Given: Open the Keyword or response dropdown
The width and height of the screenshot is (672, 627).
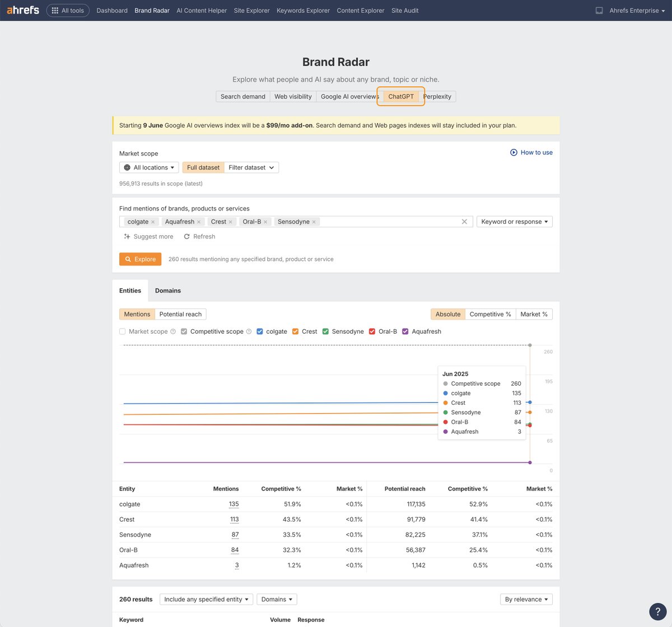Looking at the screenshot, I should pos(515,222).
